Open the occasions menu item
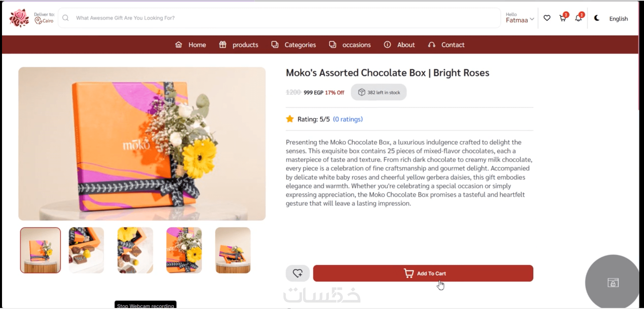 [350, 45]
